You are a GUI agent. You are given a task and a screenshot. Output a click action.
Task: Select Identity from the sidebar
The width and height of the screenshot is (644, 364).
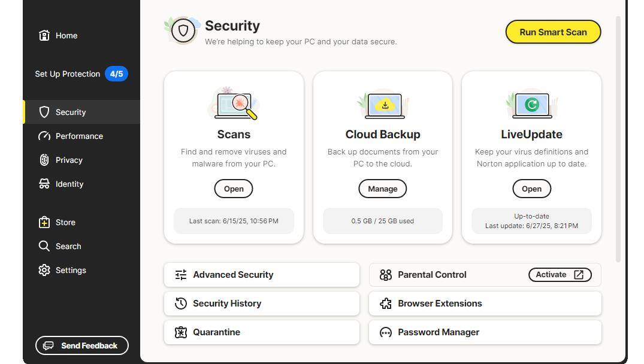pyautogui.click(x=69, y=184)
